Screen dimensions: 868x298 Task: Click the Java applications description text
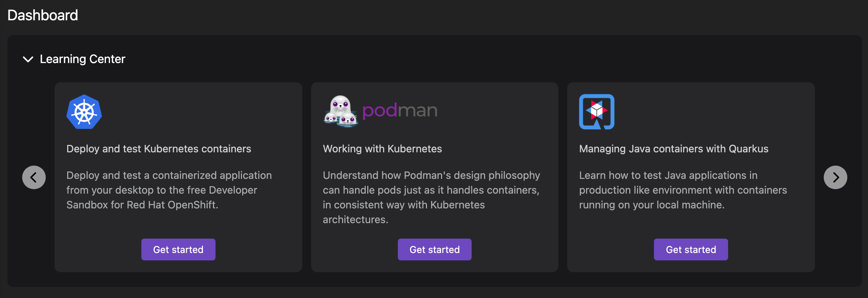tap(683, 190)
